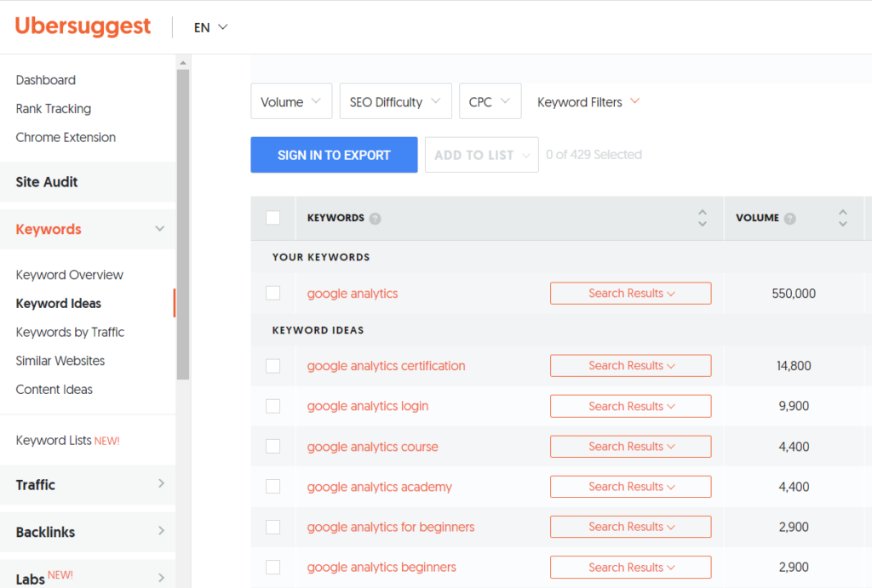Check the google analytics course checkbox

[x=273, y=446]
